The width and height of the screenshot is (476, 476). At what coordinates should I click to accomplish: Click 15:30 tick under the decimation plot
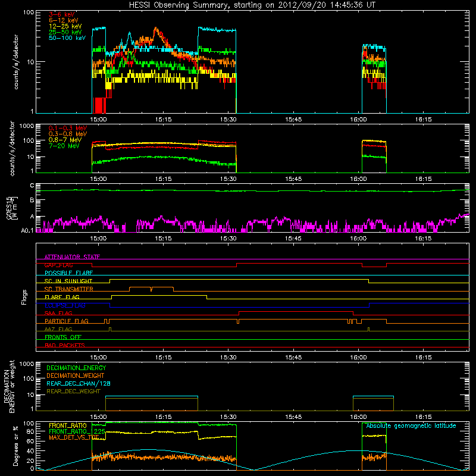click(x=228, y=417)
